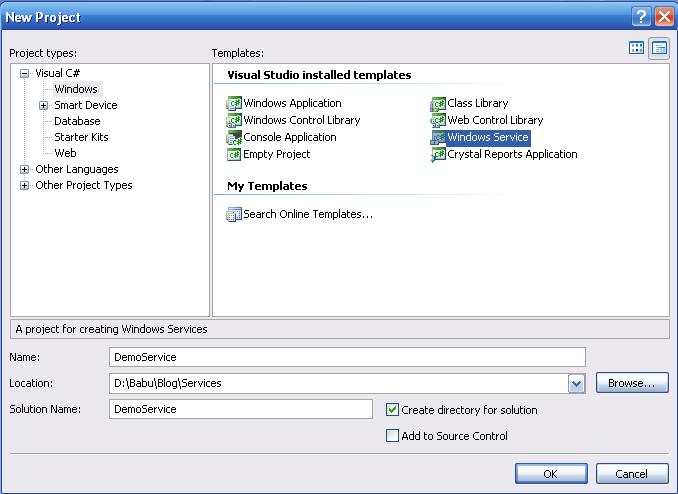
Task: Expand the Smart Device tree node
Action: 43,105
